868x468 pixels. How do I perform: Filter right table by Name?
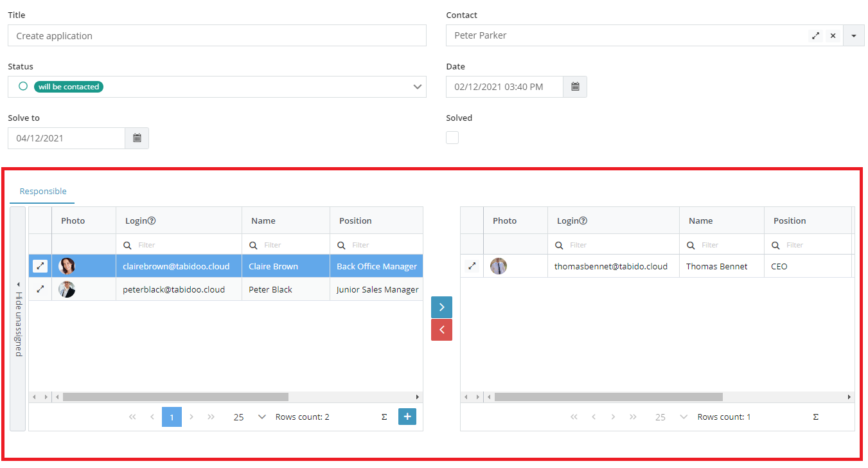722,245
